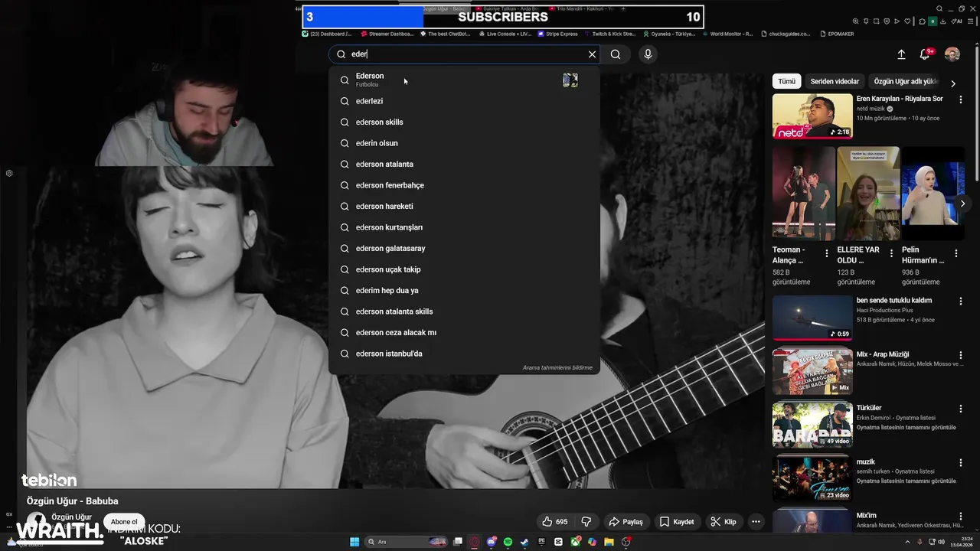Open Spotify from the taskbar
Screen dimensions: 980x551
click(x=508, y=542)
